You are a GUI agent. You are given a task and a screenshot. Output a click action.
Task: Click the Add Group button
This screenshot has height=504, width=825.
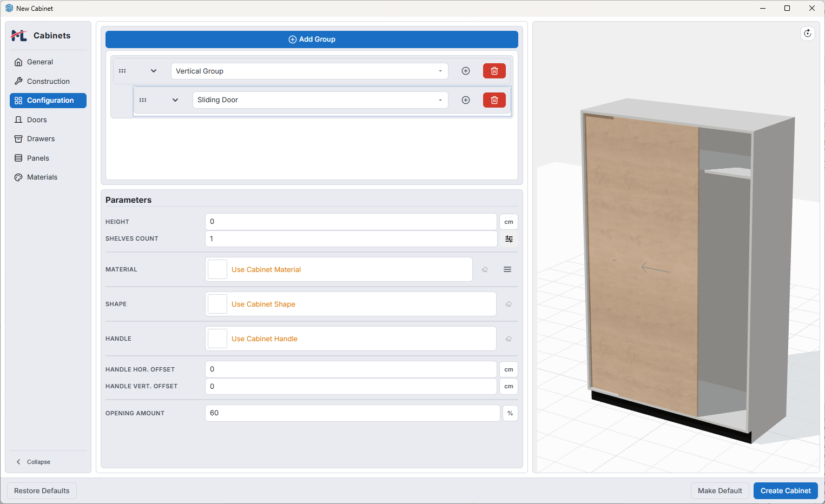pos(312,39)
